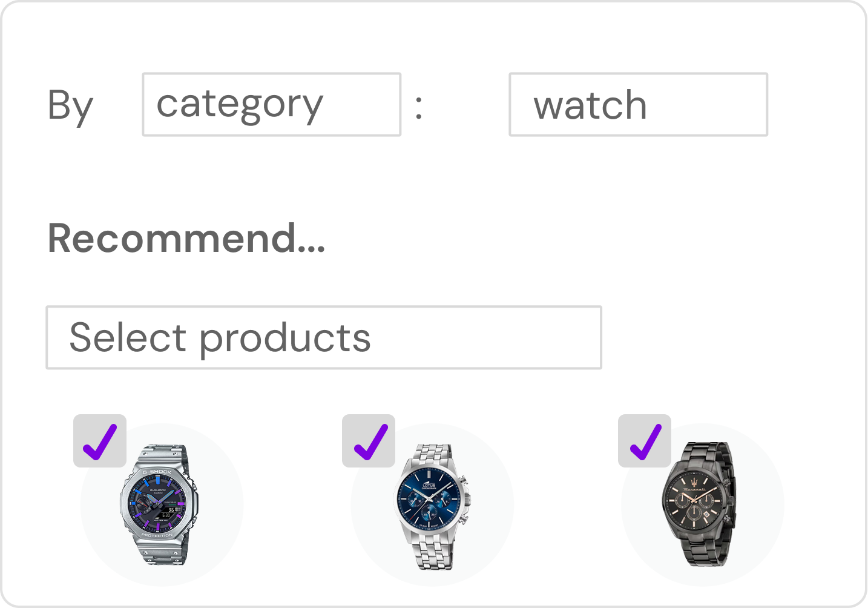Click the "By" label
The height and width of the screenshot is (608, 868).
pos(70,106)
